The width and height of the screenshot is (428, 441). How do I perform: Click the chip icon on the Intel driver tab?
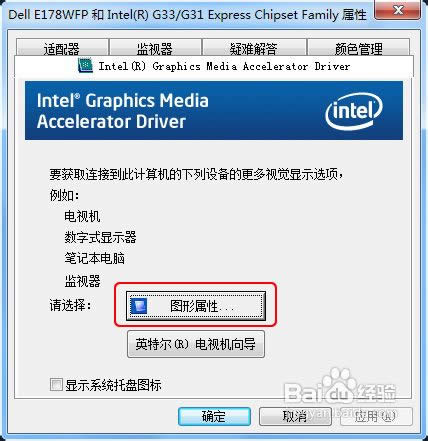tap(85, 66)
